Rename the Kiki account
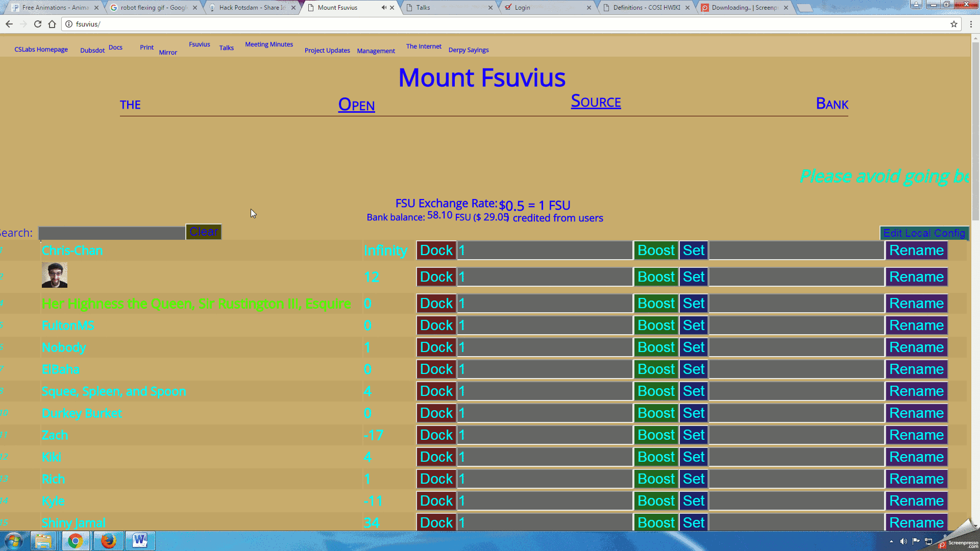 tap(916, 457)
